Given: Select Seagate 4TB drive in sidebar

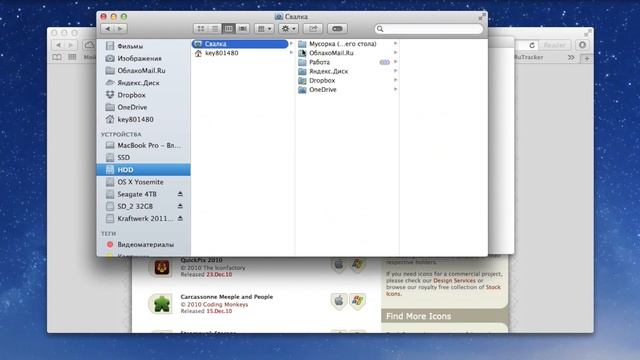Looking at the screenshot, I should click(x=137, y=194).
